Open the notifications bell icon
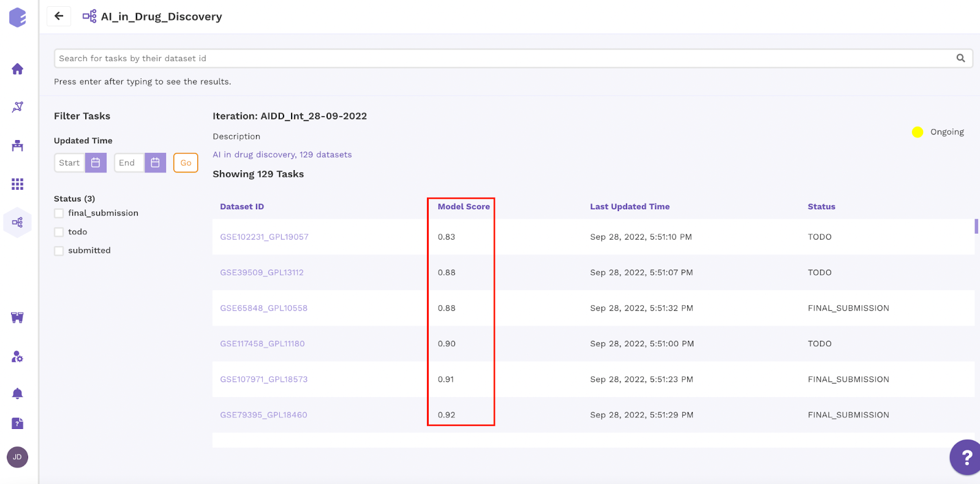The width and height of the screenshot is (980, 484). point(17,393)
